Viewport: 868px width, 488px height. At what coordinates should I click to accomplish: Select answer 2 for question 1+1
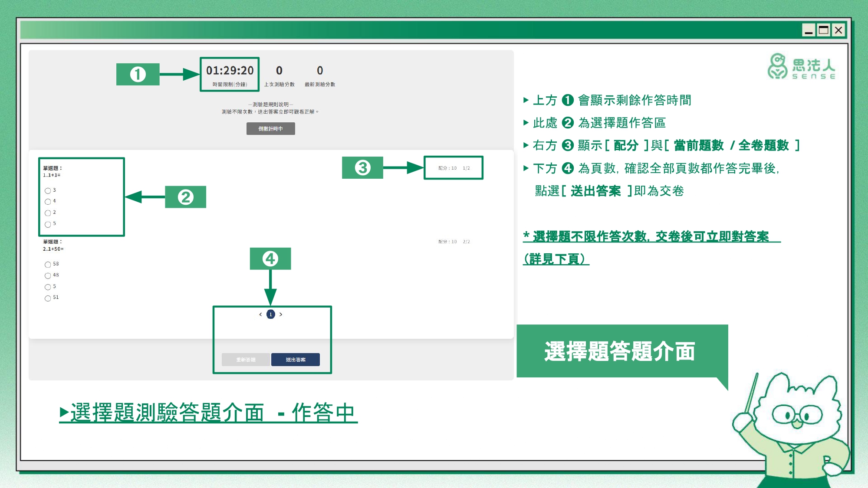click(48, 213)
